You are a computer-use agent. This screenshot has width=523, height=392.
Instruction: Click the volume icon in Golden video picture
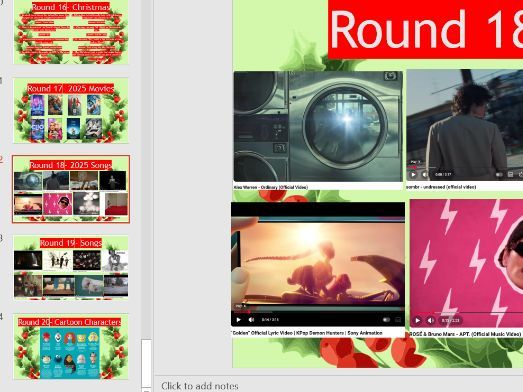tap(251, 320)
